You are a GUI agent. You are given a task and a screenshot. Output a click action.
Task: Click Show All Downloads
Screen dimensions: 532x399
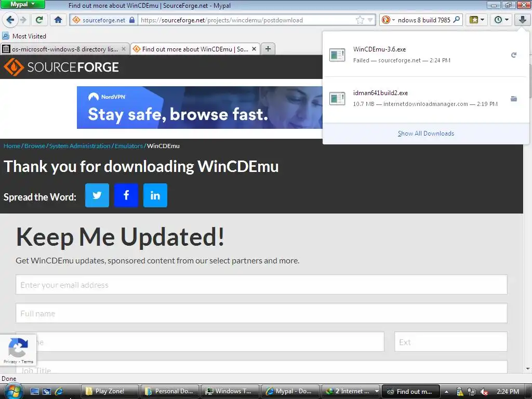coord(426,134)
